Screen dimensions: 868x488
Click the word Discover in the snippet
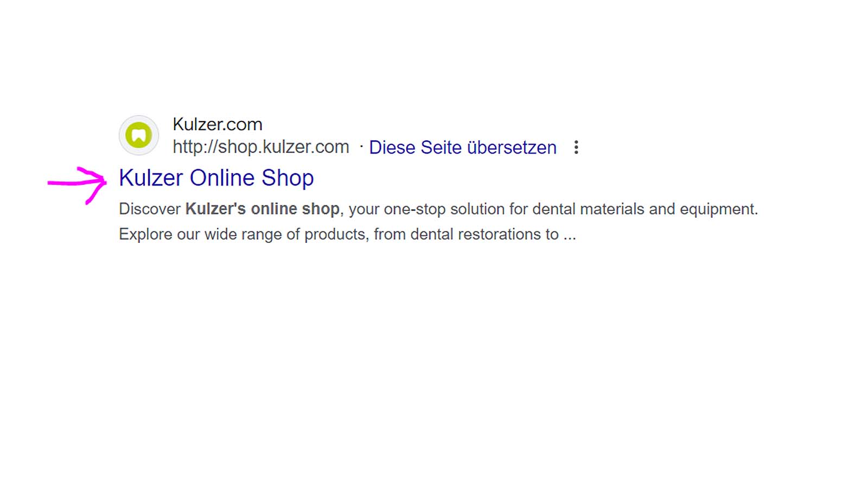click(x=150, y=209)
